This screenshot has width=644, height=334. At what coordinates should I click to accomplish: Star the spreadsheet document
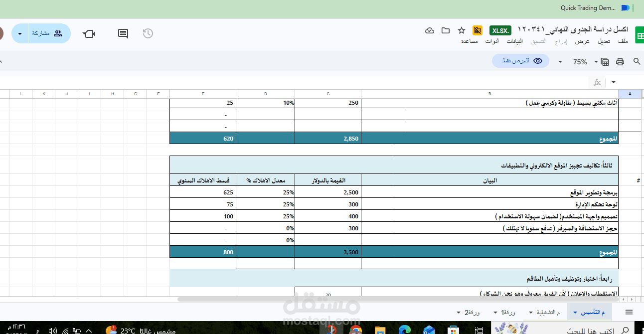(x=462, y=30)
